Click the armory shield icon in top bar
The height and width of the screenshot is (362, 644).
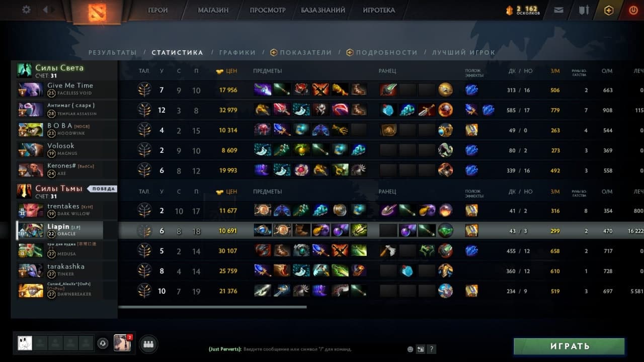[x=584, y=10]
